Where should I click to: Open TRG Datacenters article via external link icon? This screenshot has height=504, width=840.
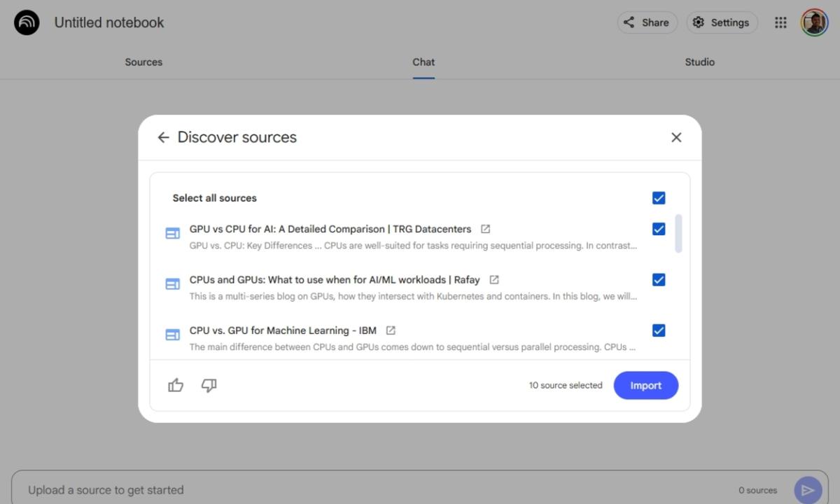point(485,228)
